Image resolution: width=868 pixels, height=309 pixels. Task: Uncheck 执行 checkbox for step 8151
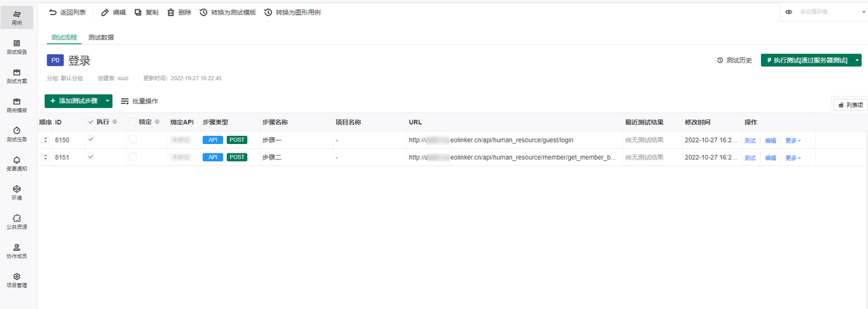click(x=91, y=157)
